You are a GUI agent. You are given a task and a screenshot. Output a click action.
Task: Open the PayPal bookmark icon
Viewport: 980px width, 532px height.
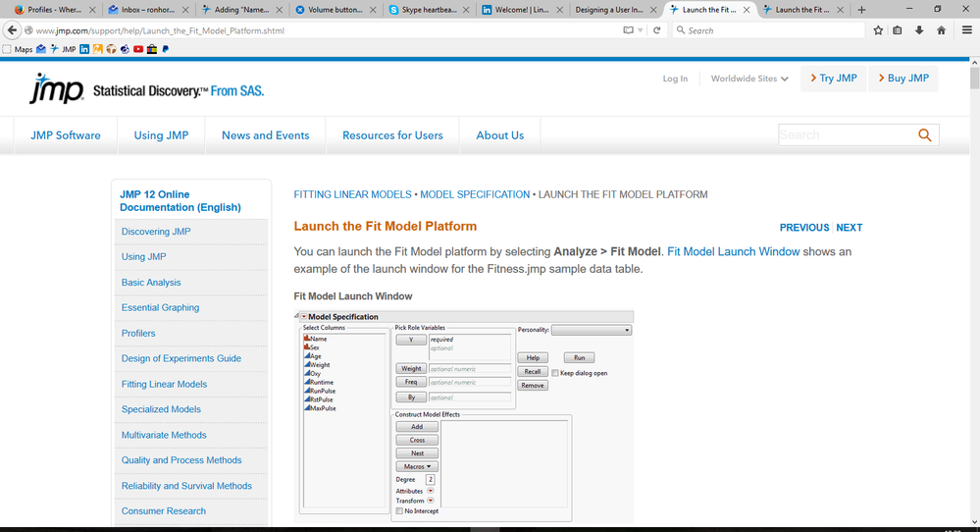coord(165,49)
